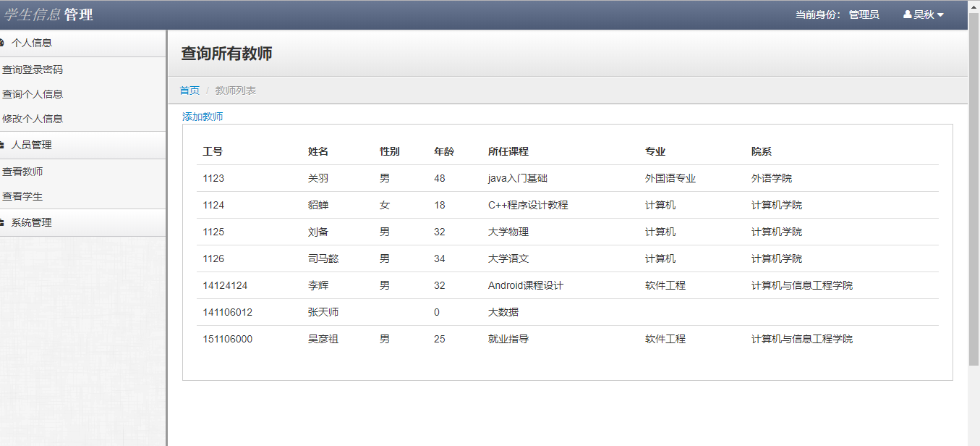
Task: Click the 管理员 identity label
Action: coord(864,14)
